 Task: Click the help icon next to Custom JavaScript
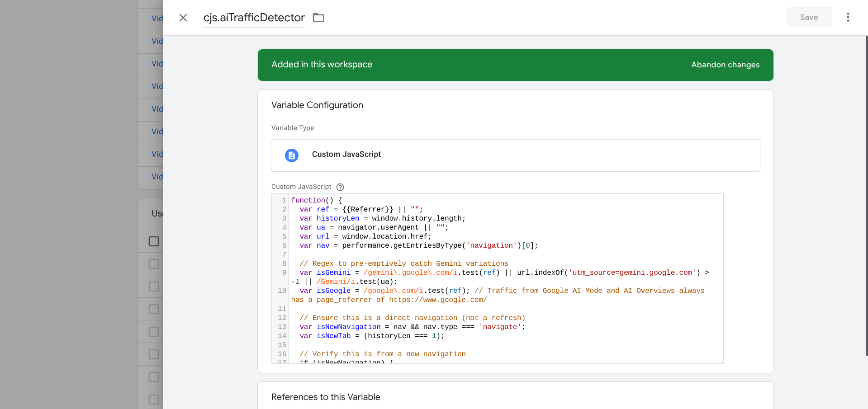point(340,187)
